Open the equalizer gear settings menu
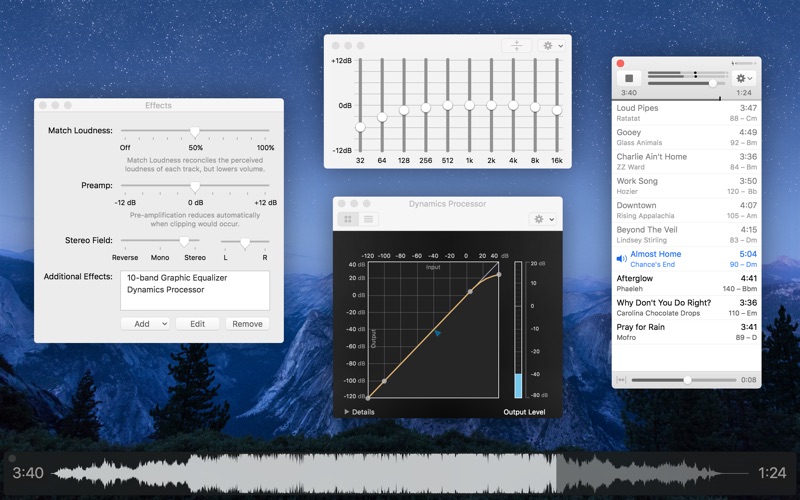The height and width of the screenshot is (500, 800). [x=551, y=46]
